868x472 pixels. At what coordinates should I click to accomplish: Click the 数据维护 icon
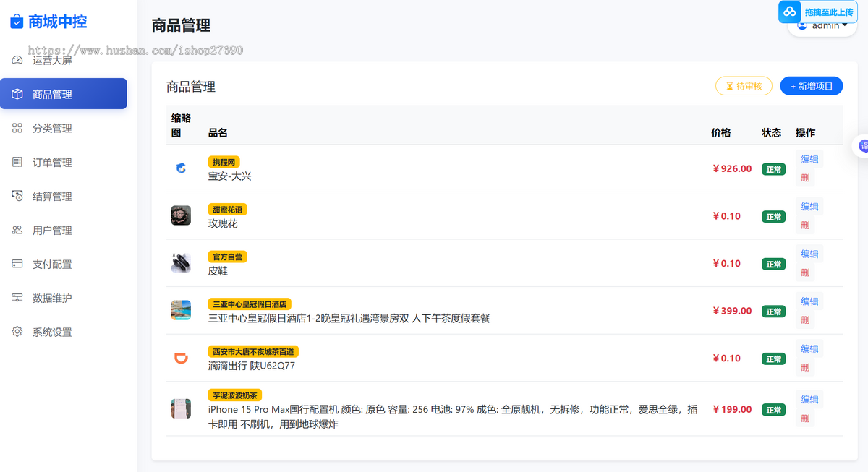[17, 298]
